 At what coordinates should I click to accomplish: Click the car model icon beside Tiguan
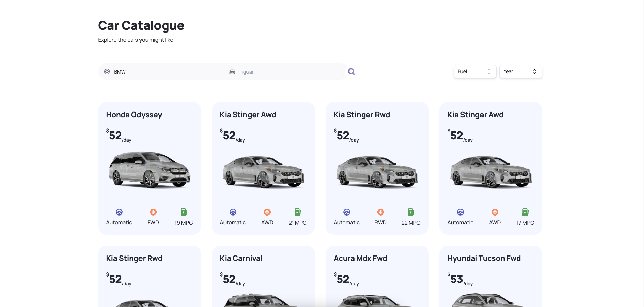click(232, 72)
